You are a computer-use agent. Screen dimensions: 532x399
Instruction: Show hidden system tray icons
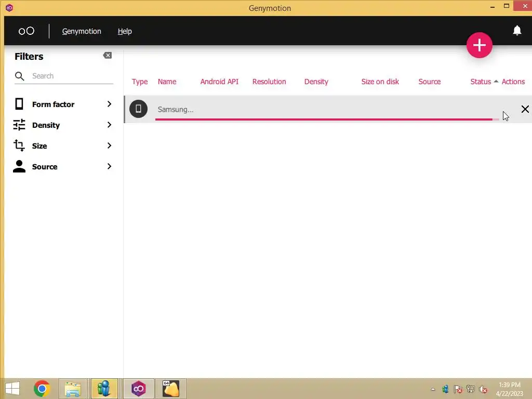[433, 389]
